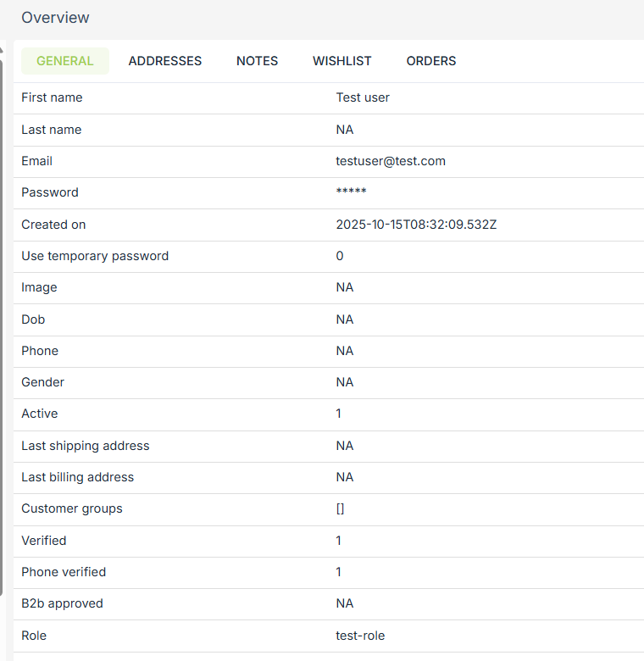Go to the Orders tab
This screenshot has height=661, width=644.
pyautogui.click(x=430, y=61)
